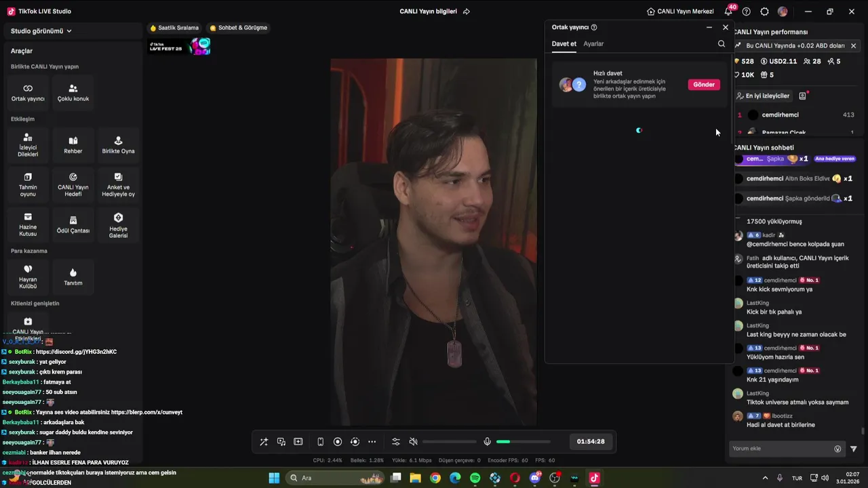The width and height of the screenshot is (868, 488).
Task: Open Anket ve Hediyeyle oy tool
Action: click(x=119, y=185)
